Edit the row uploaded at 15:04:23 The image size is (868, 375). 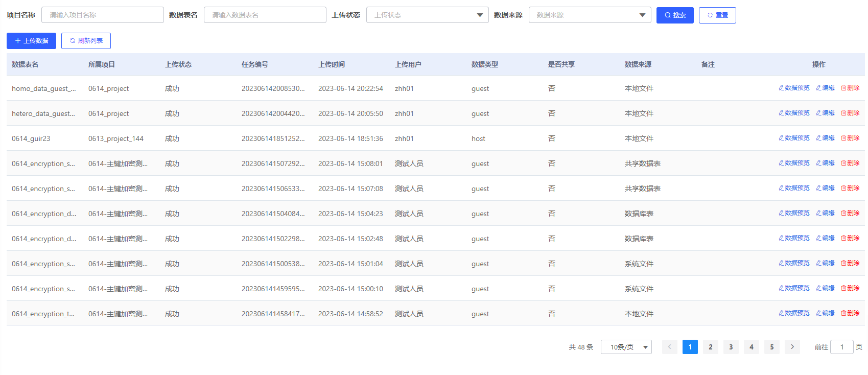click(825, 213)
